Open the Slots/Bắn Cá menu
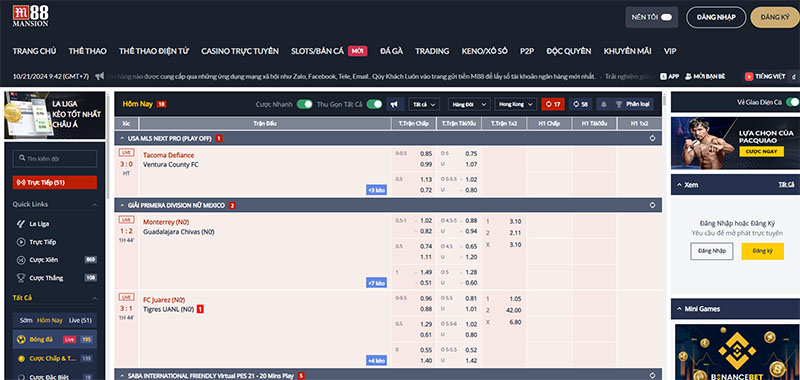 [317, 51]
